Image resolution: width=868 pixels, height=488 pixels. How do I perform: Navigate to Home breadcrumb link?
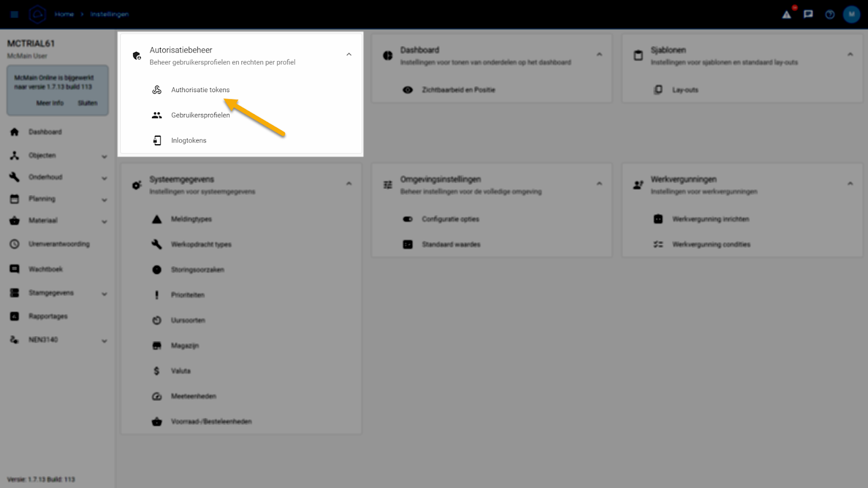(x=64, y=15)
